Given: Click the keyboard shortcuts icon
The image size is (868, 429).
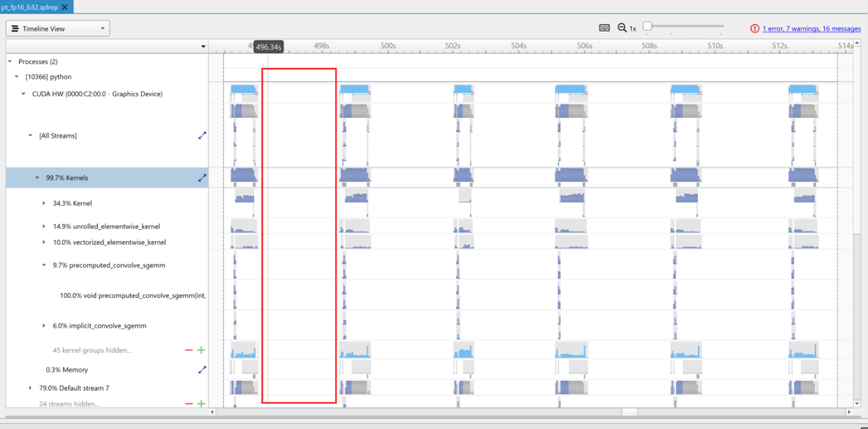Looking at the screenshot, I should (x=604, y=28).
